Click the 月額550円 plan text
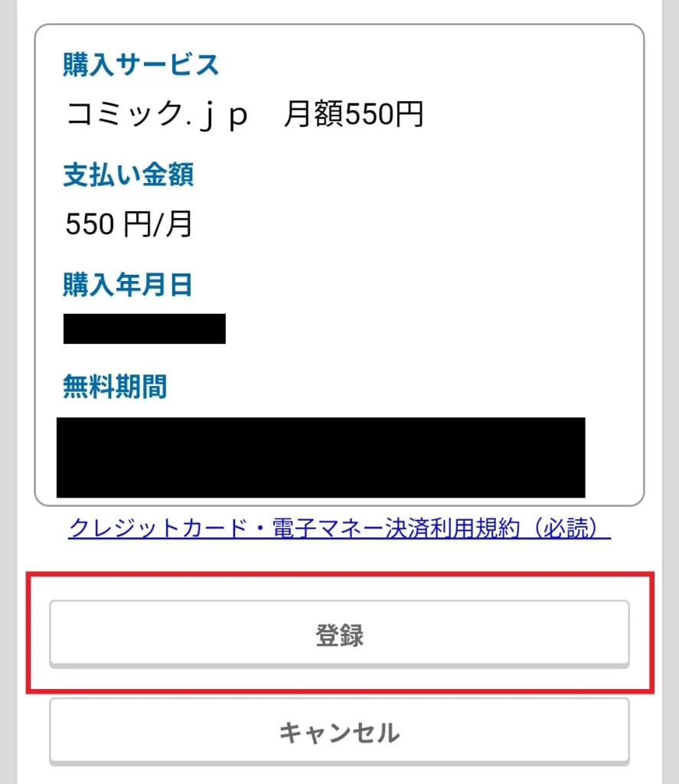679x784 pixels. click(x=354, y=114)
